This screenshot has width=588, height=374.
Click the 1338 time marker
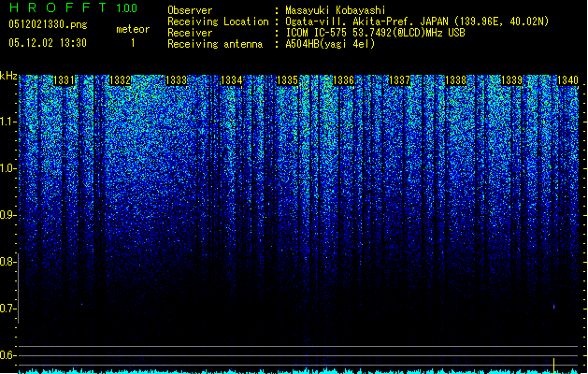455,80
